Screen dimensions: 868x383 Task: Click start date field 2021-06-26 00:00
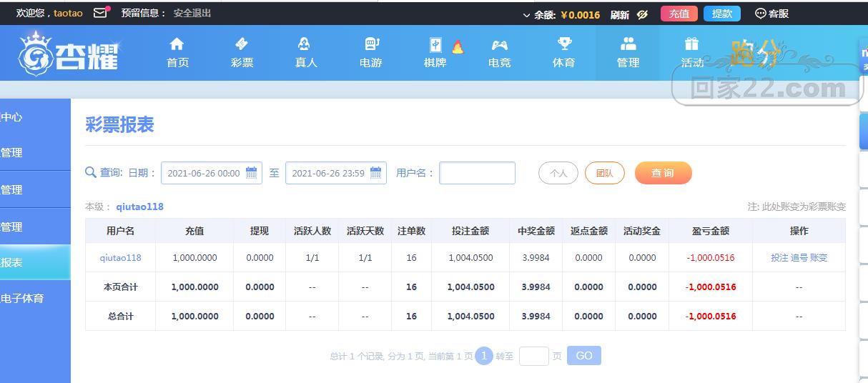click(212, 173)
